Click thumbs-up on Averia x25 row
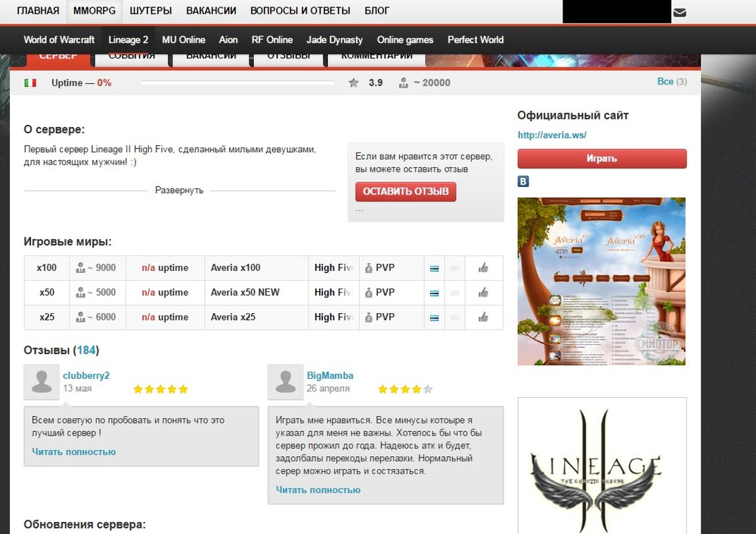This screenshot has height=534, width=756. [x=482, y=318]
